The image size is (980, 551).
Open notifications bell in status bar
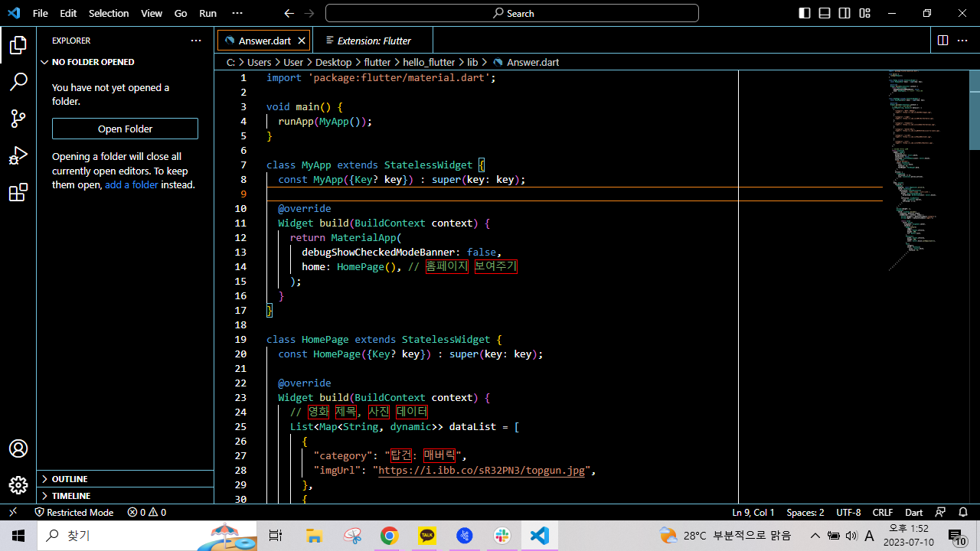(963, 512)
